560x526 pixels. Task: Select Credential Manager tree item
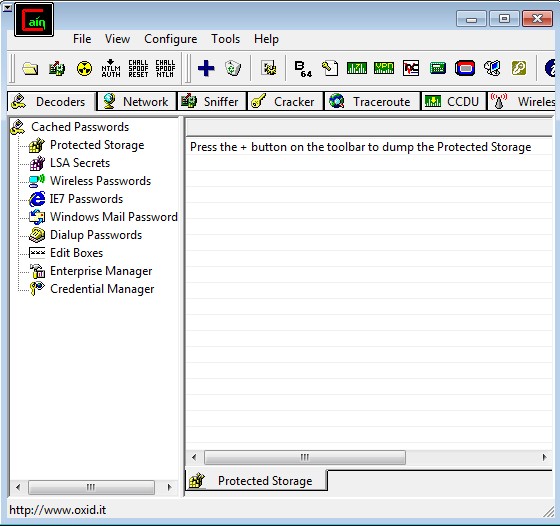(102, 289)
